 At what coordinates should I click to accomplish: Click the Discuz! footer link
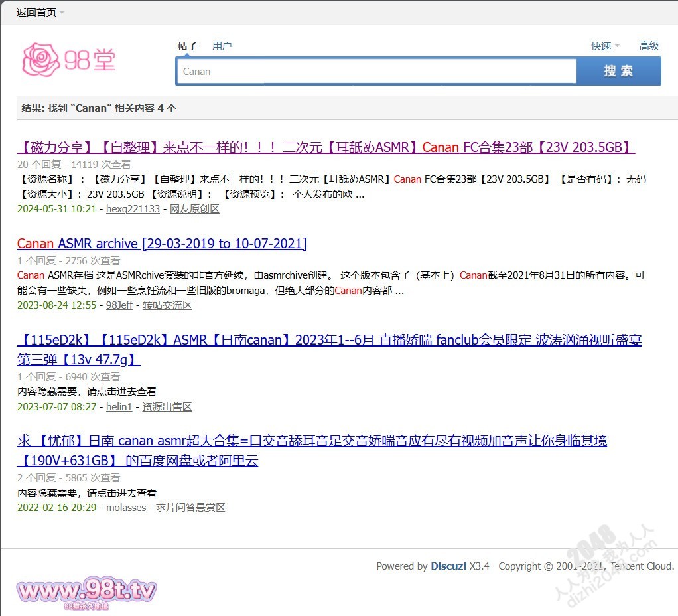[448, 566]
